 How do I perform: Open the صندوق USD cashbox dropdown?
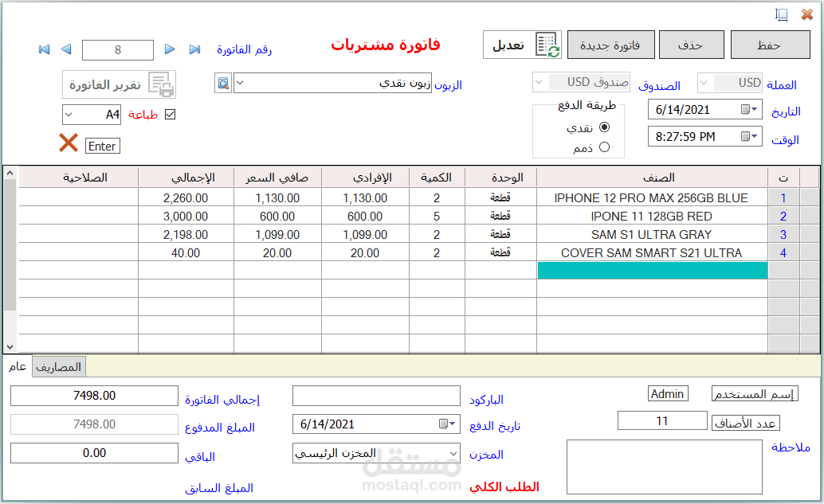[x=539, y=83]
